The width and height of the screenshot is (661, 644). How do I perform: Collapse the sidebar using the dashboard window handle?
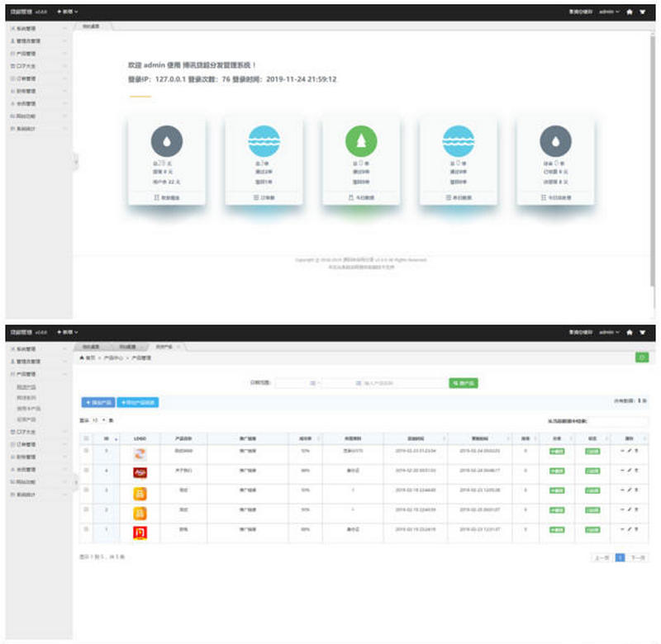(x=76, y=161)
